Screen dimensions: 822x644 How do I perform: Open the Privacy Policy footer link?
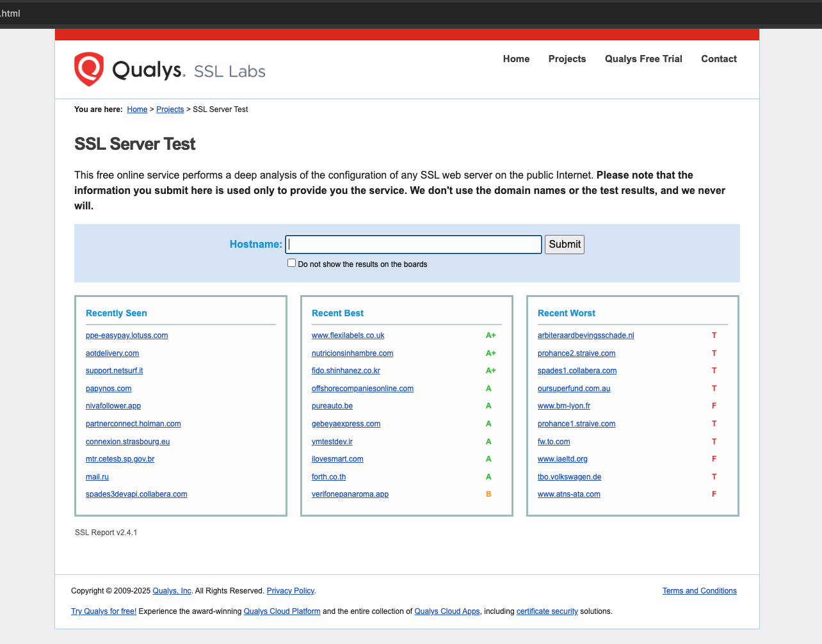[x=291, y=591]
